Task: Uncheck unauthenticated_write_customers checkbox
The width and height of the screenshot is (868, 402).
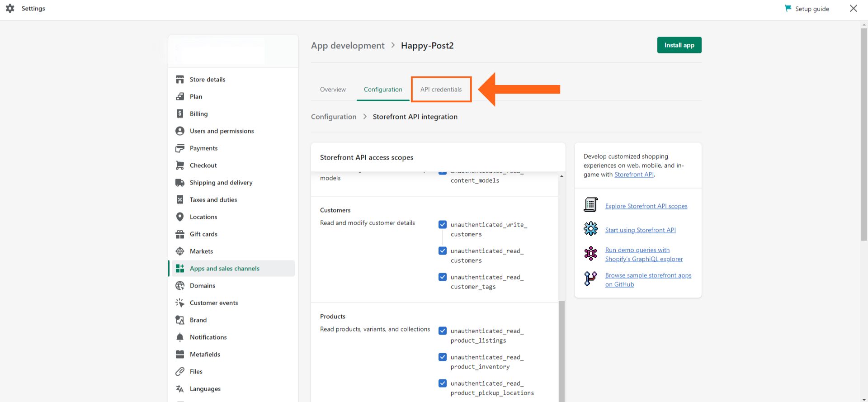Action: point(443,225)
